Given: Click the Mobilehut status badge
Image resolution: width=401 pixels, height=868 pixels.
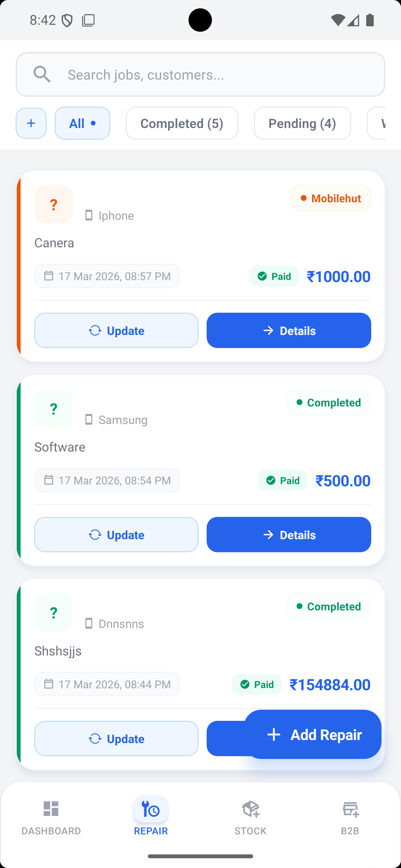Looking at the screenshot, I should point(331,198).
